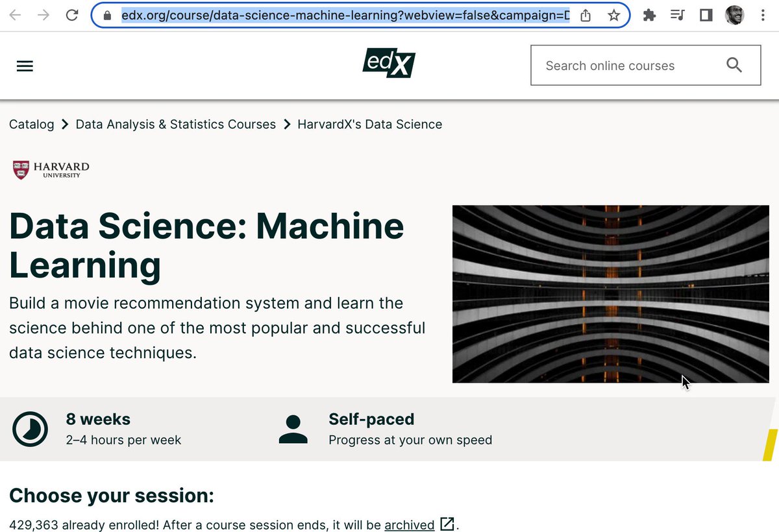Bookmark this page with the star

tap(613, 15)
